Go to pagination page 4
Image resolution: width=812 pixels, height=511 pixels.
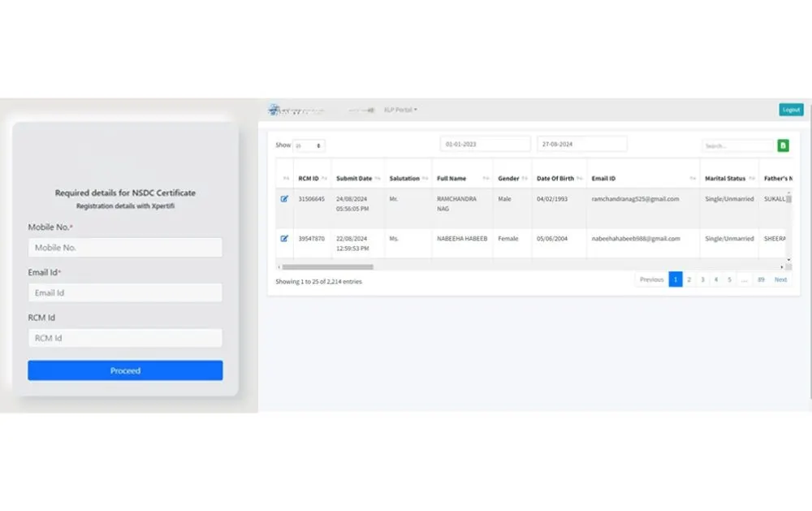[x=716, y=279]
